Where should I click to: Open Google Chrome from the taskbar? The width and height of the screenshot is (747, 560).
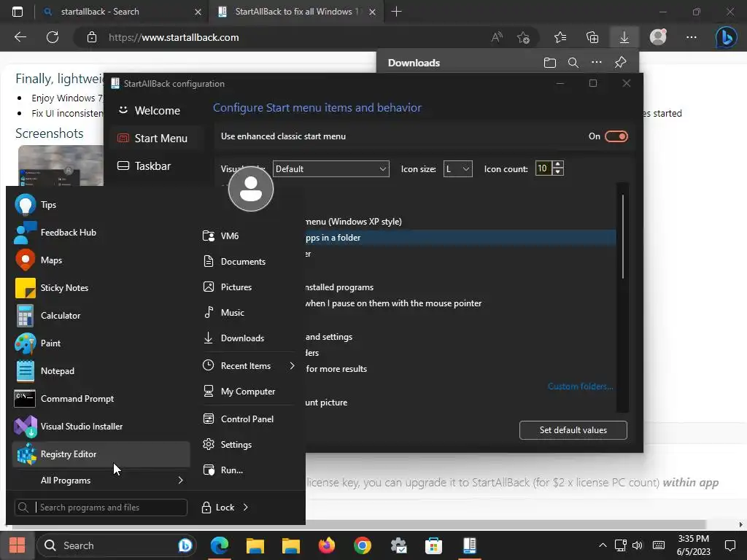[x=362, y=545]
